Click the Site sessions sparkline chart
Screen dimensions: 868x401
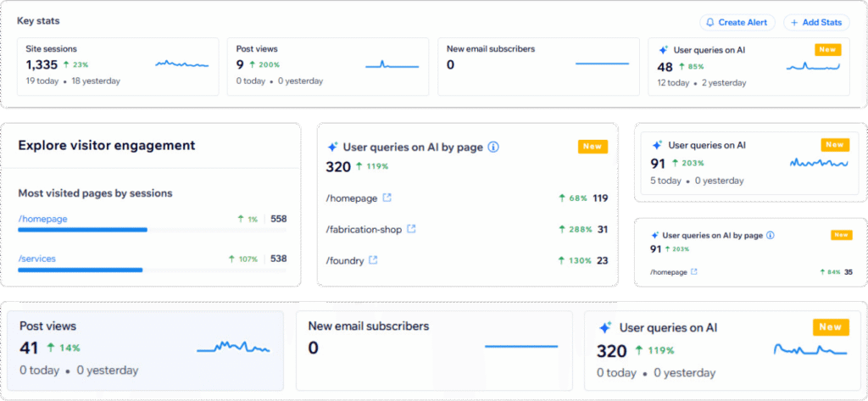[181, 64]
